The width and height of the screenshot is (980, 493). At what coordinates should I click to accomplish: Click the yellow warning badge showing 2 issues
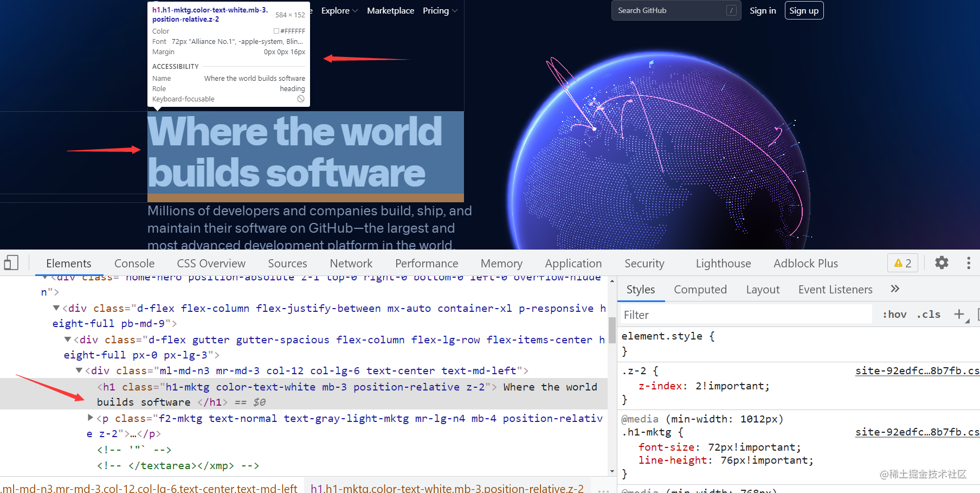[902, 262]
